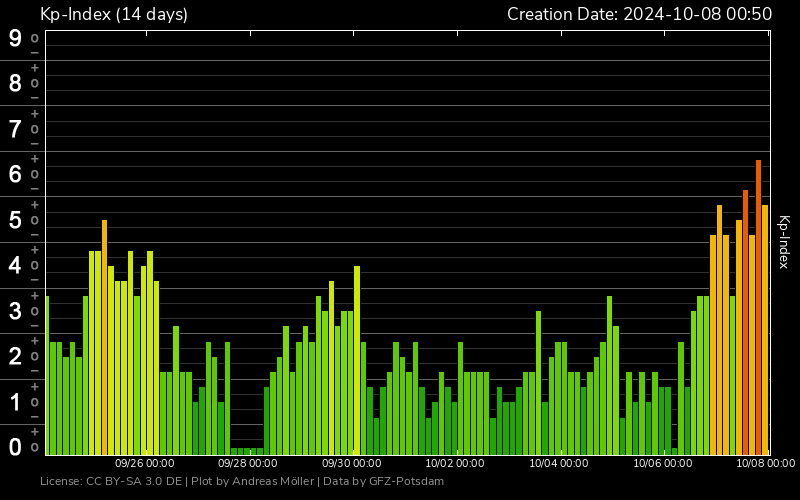
Task: Select the 09/28 00:00 date label
Action: point(248,464)
